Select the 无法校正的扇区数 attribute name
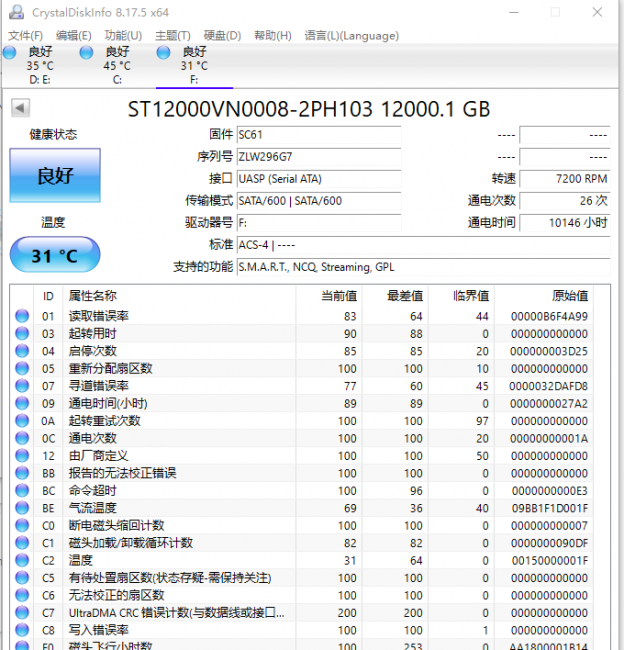 pyautogui.click(x=117, y=595)
